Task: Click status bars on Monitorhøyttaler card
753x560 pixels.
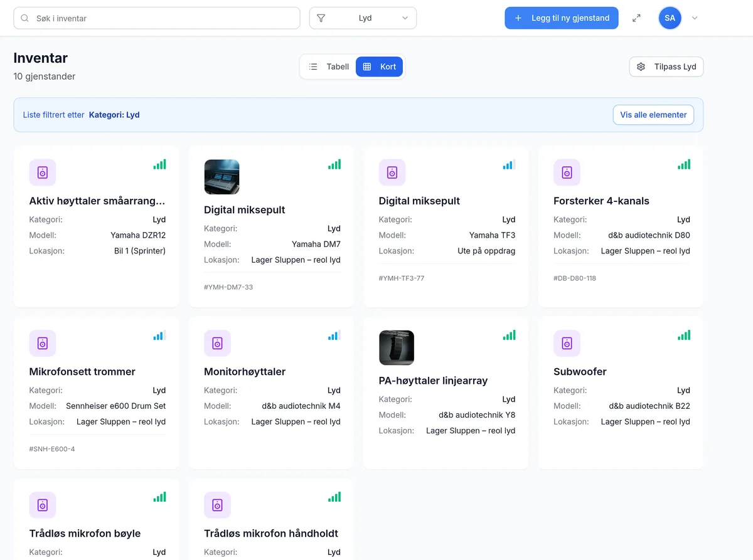Action: pyautogui.click(x=334, y=335)
